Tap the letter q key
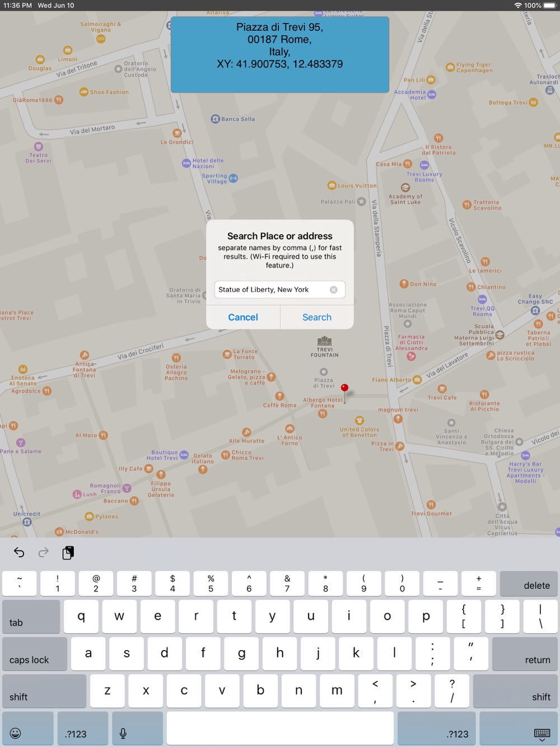This screenshot has height=747, width=560. [81, 617]
